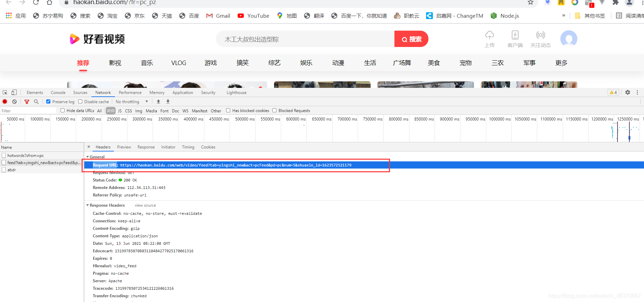The width and height of the screenshot is (644, 302).
Task: Filter requests by JS type
Action: pyautogui.click(x=120, y=111)
